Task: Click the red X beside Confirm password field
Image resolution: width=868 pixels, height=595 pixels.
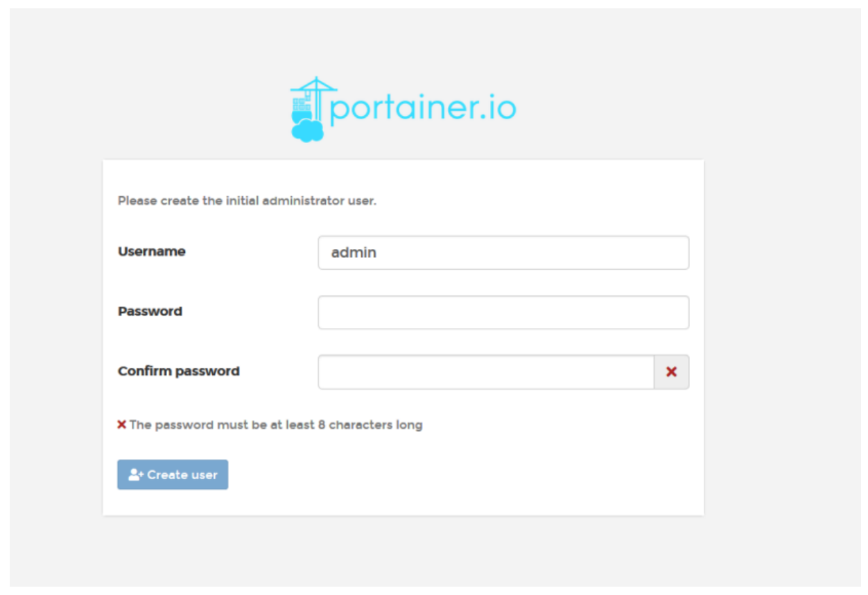Action: [x=671, y=372]
